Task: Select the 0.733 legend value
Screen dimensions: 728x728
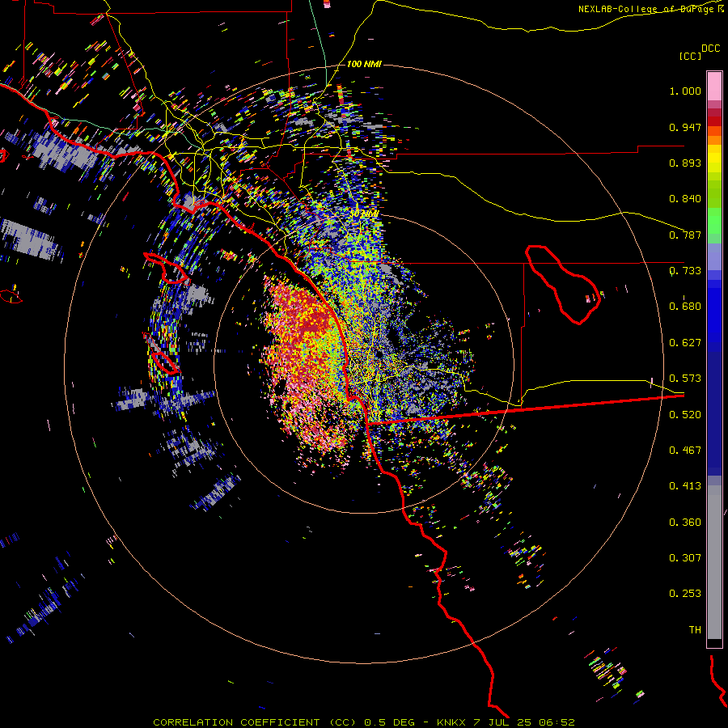Action: point(685,271)
